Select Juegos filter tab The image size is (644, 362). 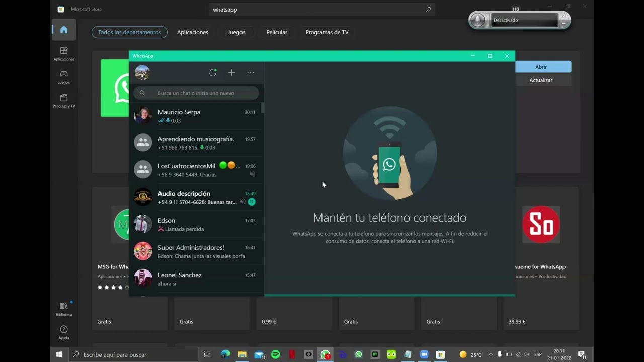tap(236, 32)
